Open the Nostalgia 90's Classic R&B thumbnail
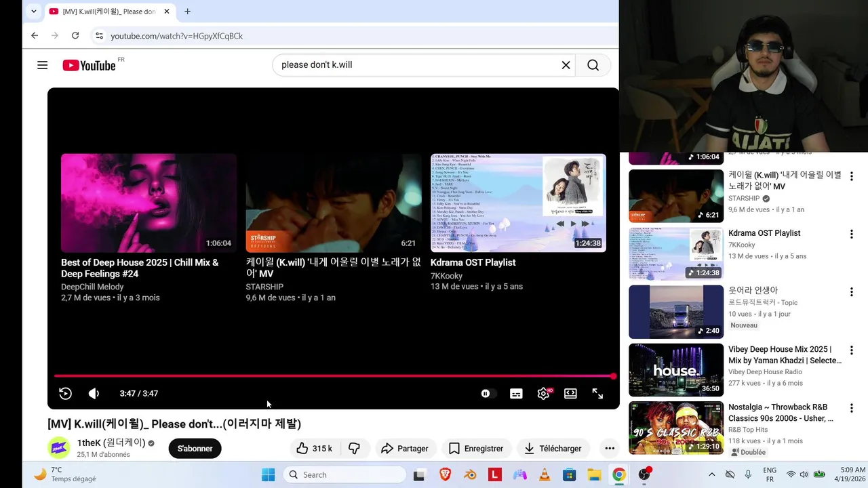Image resolution: width=868 pixels, height=488 pixels. (676, 428)
